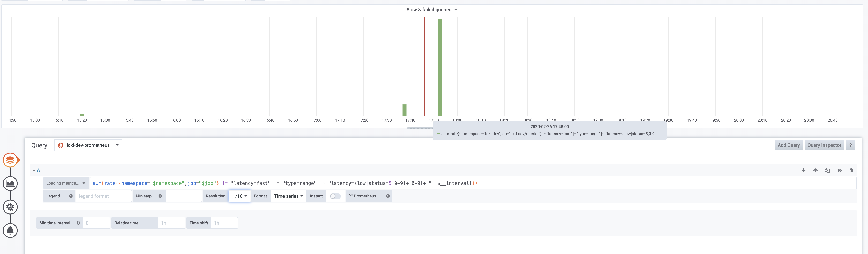868x254 pixels.
Task: Open the Alert bell tab icon
Action: (x=10, y=231)
